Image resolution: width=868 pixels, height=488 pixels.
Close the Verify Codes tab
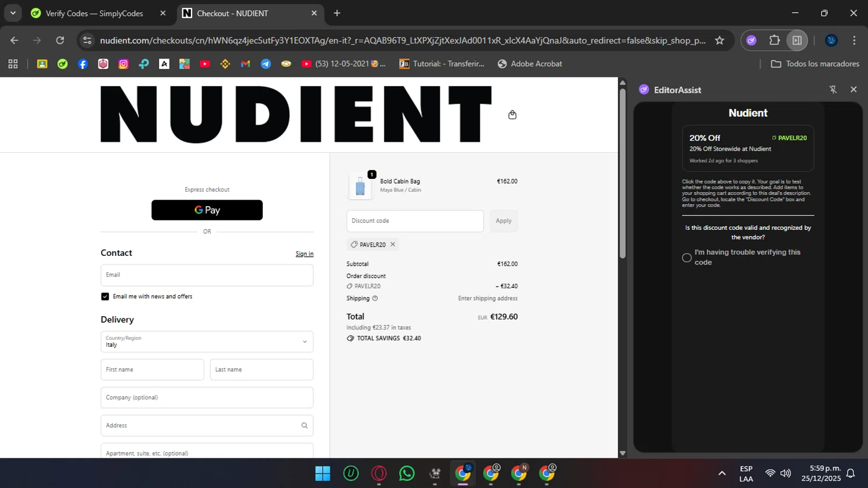click(163, 13)
